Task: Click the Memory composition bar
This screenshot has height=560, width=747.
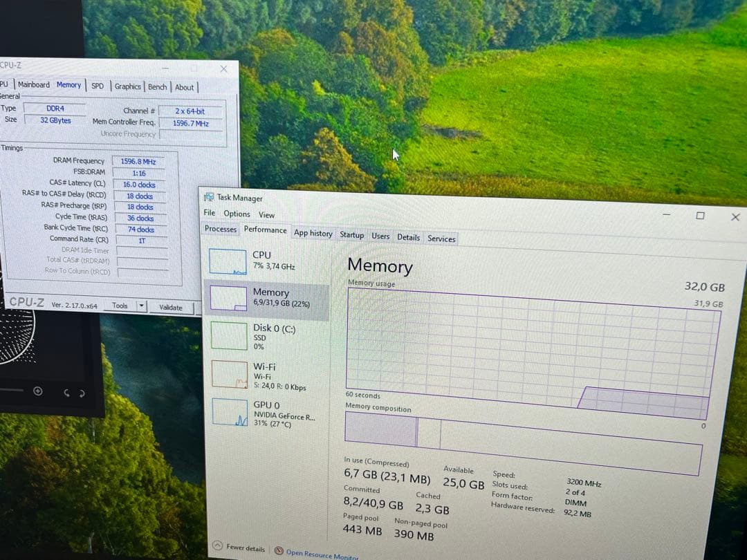Action: 522,440
